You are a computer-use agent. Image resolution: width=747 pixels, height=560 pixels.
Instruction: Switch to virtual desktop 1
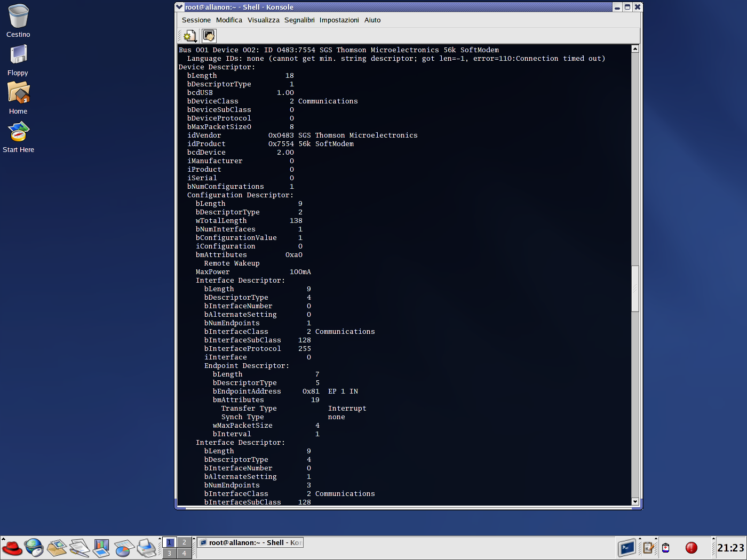click(170, 542)
